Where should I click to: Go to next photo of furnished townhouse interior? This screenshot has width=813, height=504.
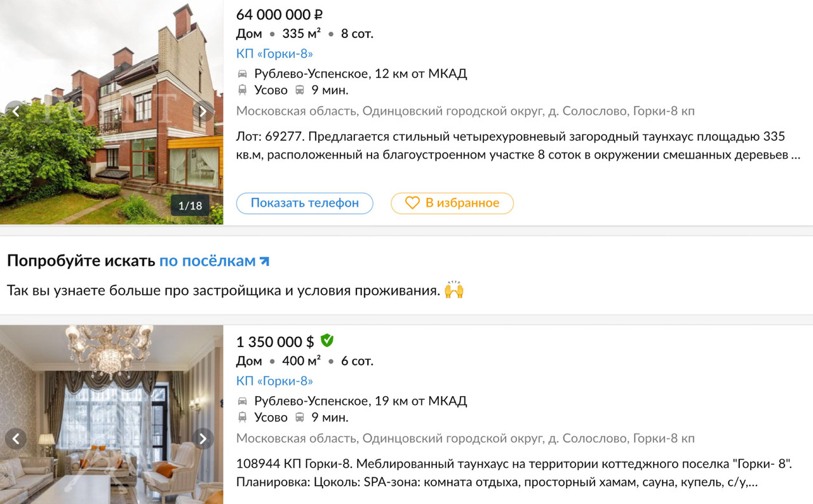[x=203, y=439]
